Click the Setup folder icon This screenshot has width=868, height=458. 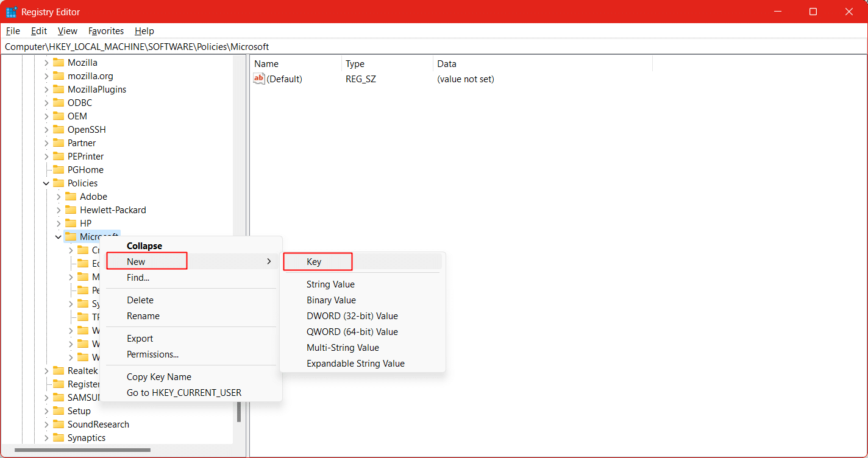(59, 410)
